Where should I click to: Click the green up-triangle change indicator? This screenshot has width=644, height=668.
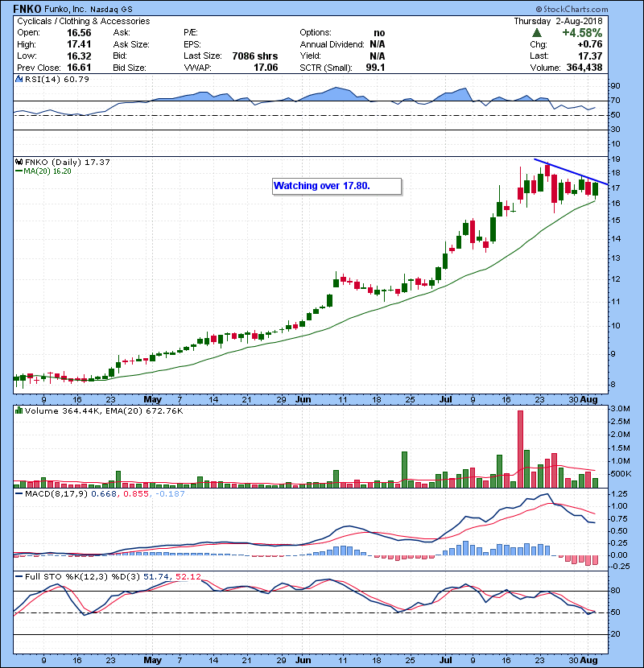pyautogui.click(x=537, y=33)
